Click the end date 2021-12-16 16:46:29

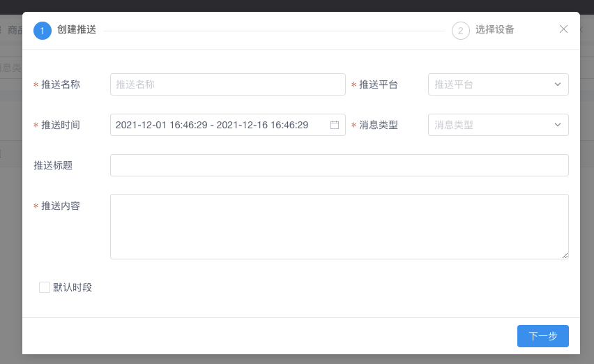[263, 126]
